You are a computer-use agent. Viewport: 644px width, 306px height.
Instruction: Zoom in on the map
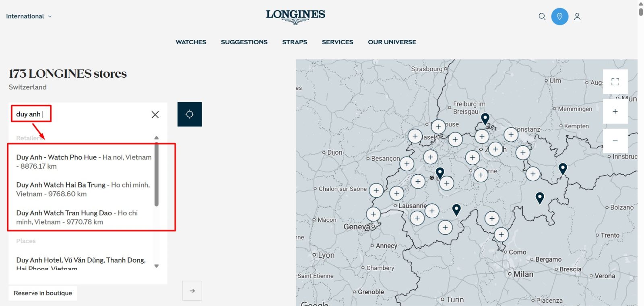pos(615,112)
